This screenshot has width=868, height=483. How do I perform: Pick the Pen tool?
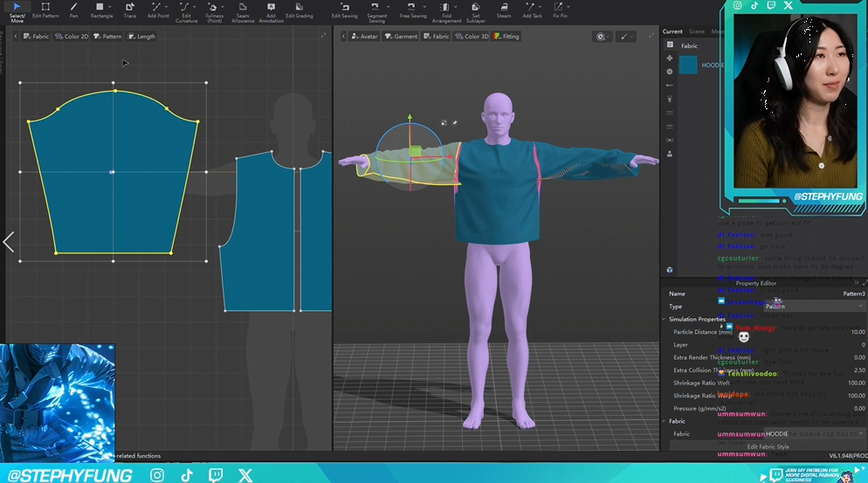(x=73, y=10)
